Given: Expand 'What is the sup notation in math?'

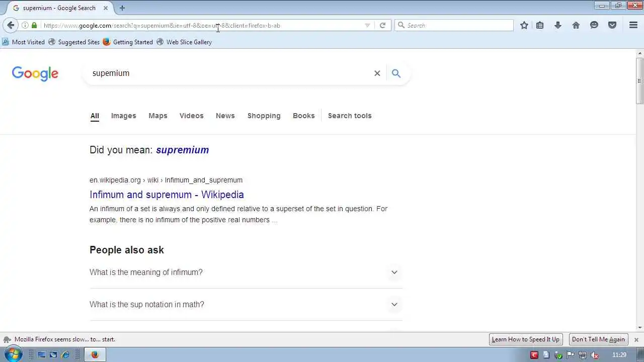Looking at the screenshot, I should (x=246, y=305).
